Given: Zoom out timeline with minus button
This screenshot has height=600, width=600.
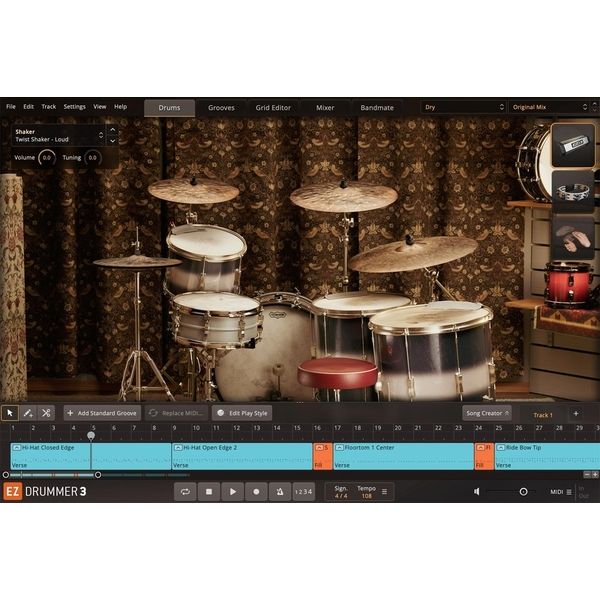Looking at the screenshot, I should click(587, 474).
